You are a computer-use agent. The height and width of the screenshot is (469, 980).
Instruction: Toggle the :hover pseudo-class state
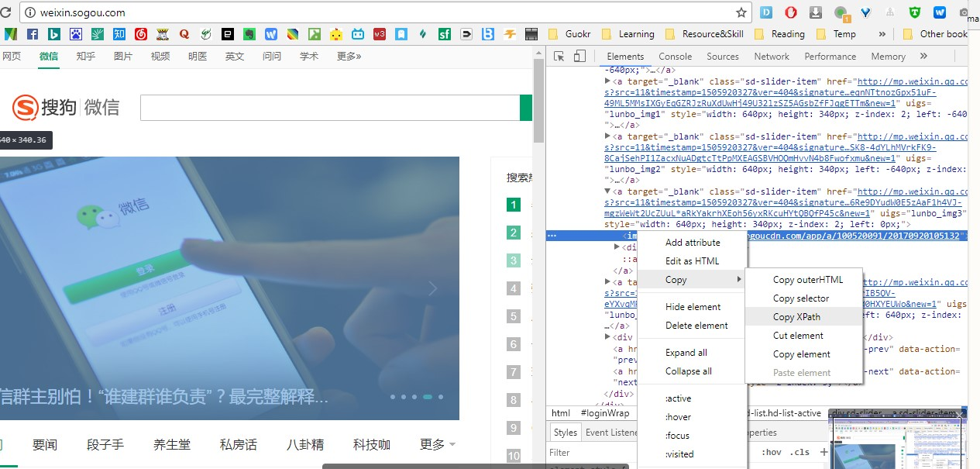point(679,417)
